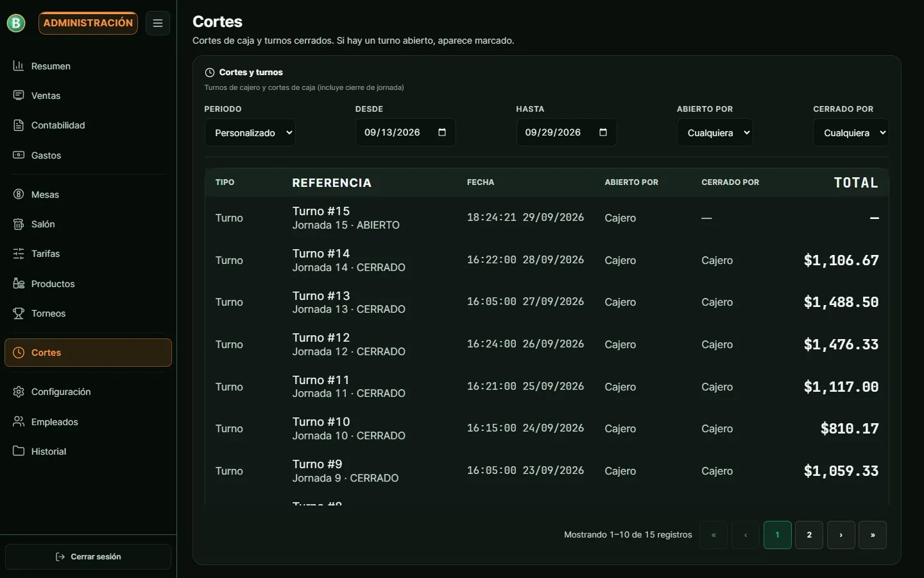Go to the Productos page
This screenshot has height=578, width=924.
point(88,284)
